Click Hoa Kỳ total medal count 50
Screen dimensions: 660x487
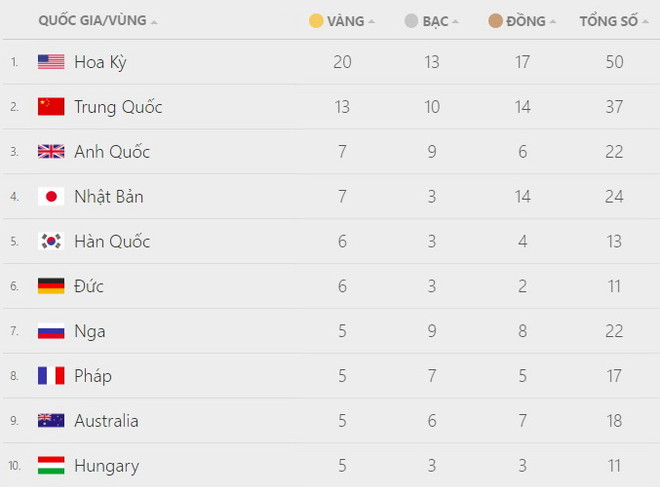click(x=614, y=62)
